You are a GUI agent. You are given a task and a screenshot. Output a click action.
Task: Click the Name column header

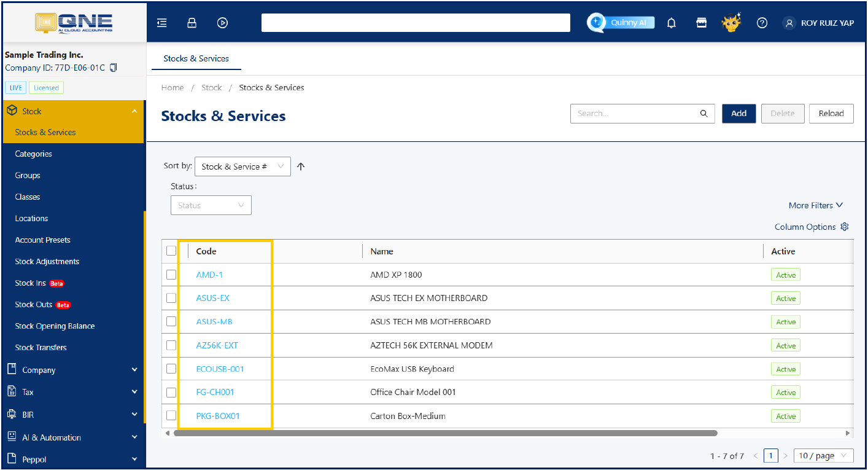point(382,251)
